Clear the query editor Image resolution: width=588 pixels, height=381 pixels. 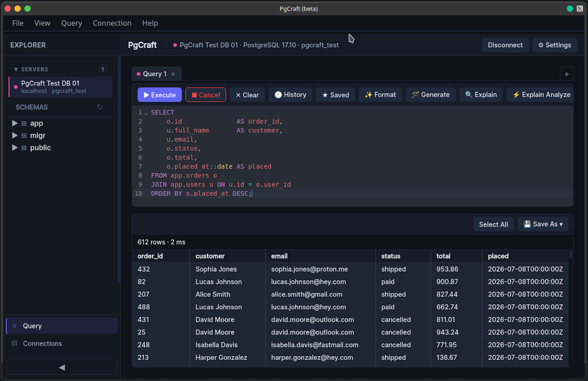point(247,95)
